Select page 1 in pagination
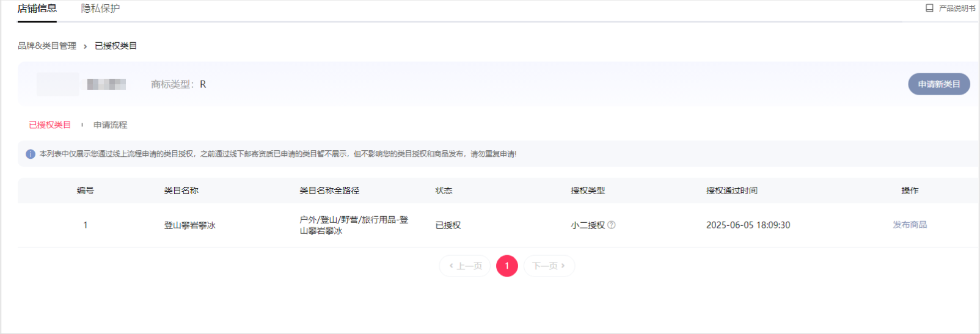 tap(506, 266)
